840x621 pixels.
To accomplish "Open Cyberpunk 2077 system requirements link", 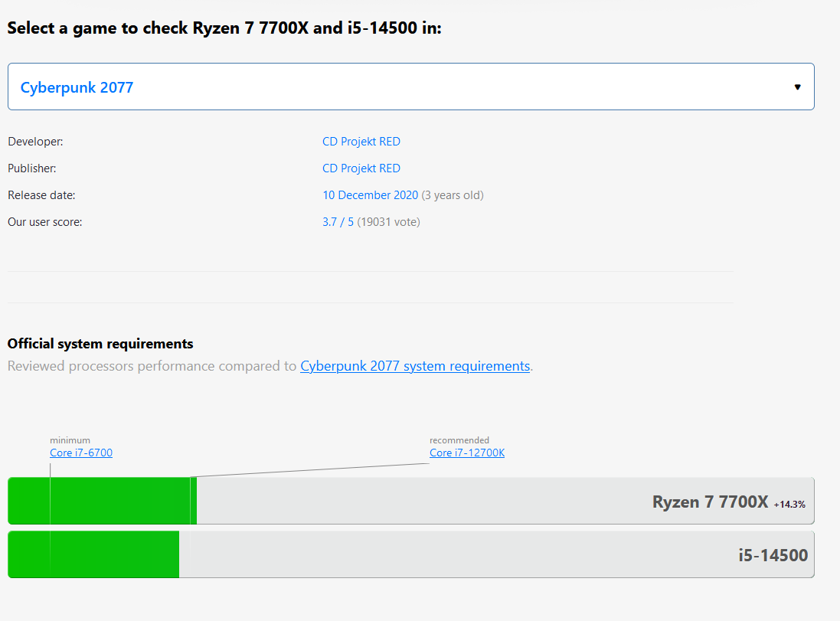I will click(414, 366).
